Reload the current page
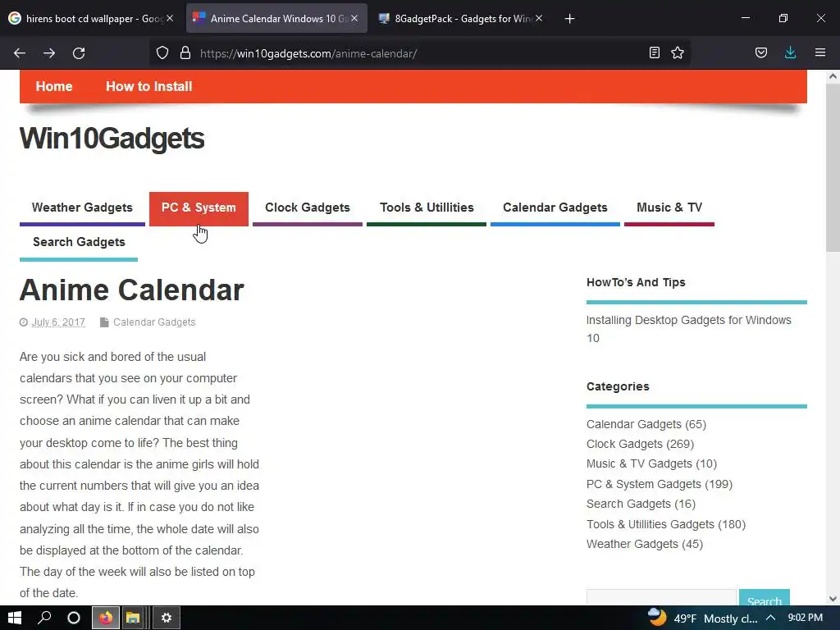 (79, 53)
